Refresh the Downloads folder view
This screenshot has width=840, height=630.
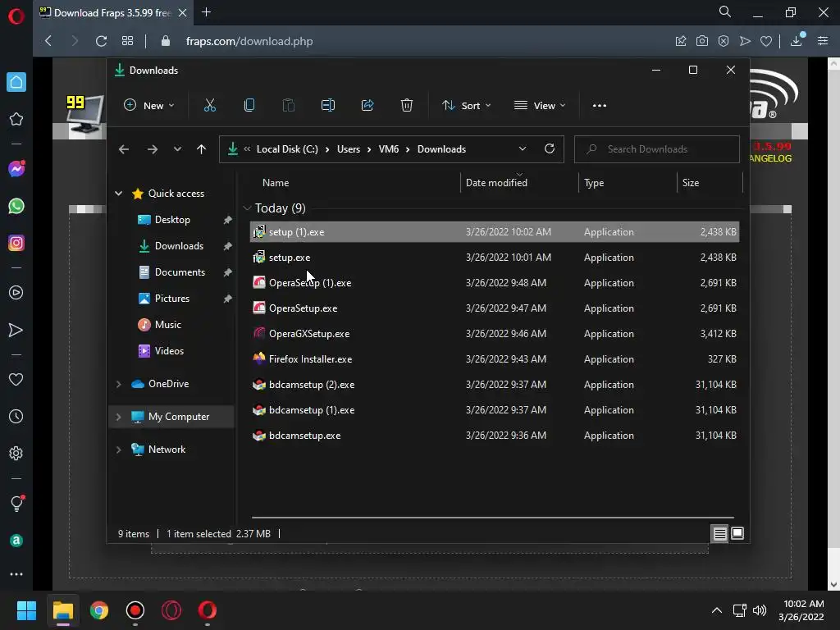click(x=550, y=149)
